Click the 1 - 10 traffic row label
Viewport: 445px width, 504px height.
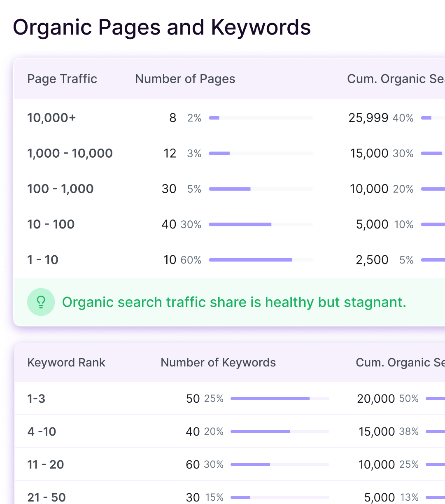(43, 260)
